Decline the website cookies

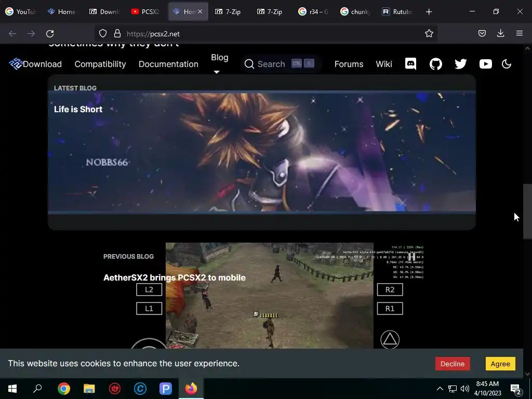[453, 364]
